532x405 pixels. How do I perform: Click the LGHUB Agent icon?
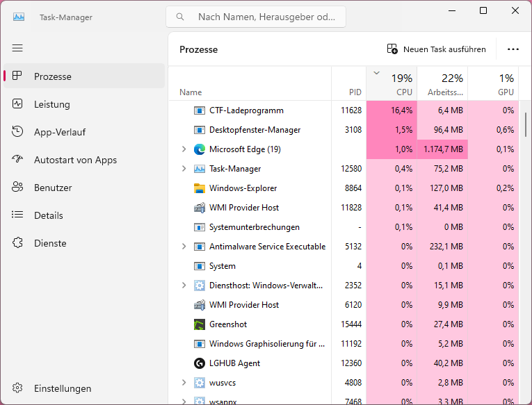pyautogui.click(x=200, y=363)
